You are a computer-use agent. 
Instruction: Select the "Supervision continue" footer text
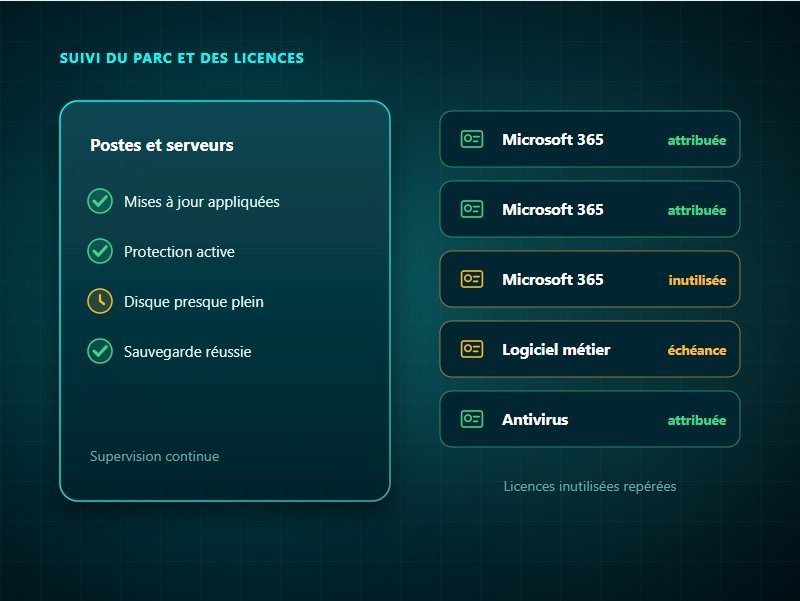pyautogui.click(x=155, y=457)
